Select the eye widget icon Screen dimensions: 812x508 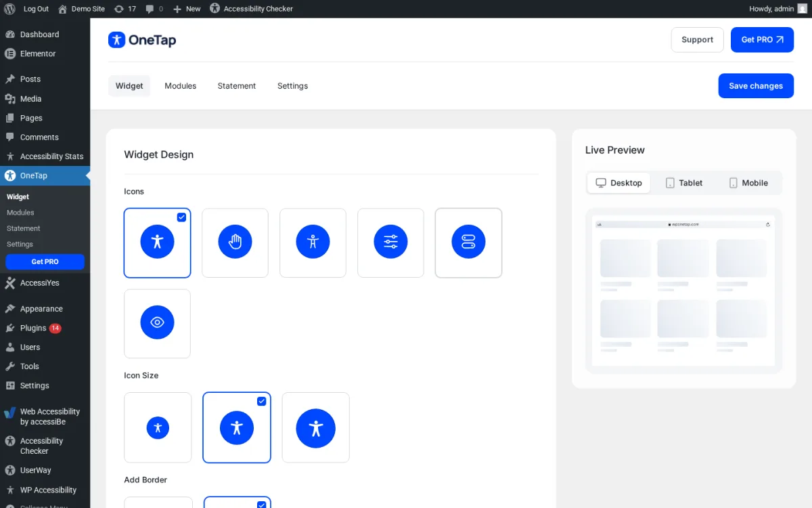[x=157, y=323]
